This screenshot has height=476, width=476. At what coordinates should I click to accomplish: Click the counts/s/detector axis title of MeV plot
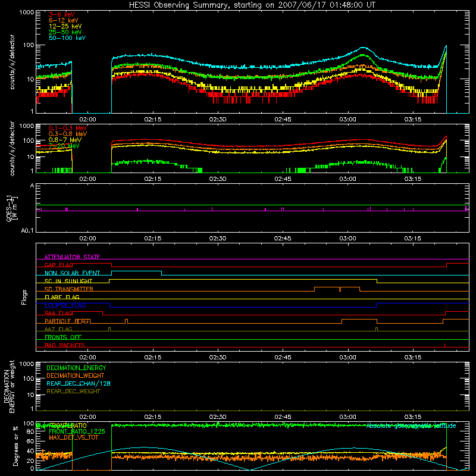tap(12, 148)
